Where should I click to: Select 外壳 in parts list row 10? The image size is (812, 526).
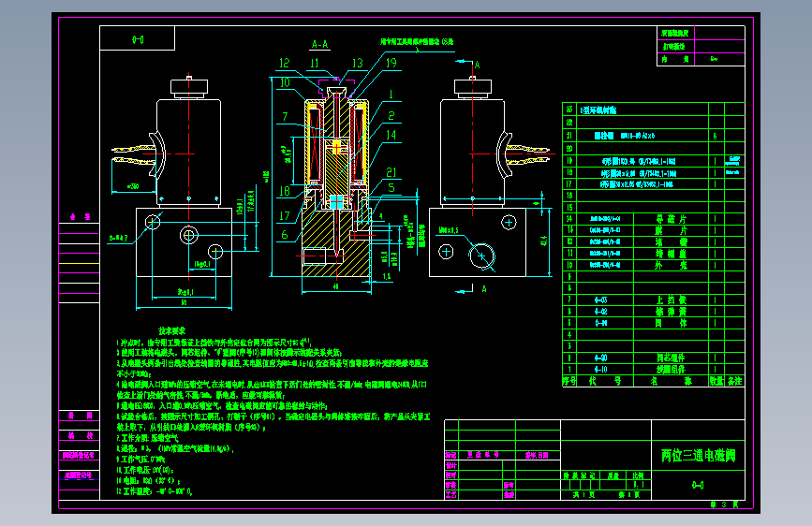tap(672, 265)
